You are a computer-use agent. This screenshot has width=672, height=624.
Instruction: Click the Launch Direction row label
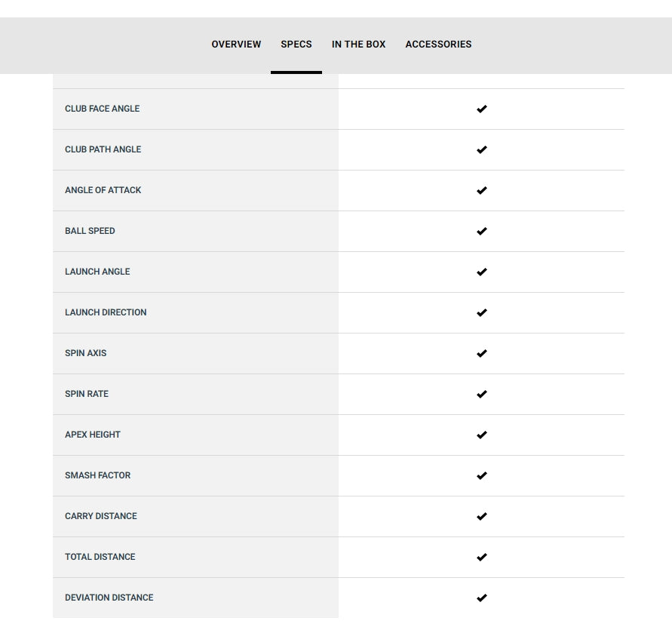106,312
